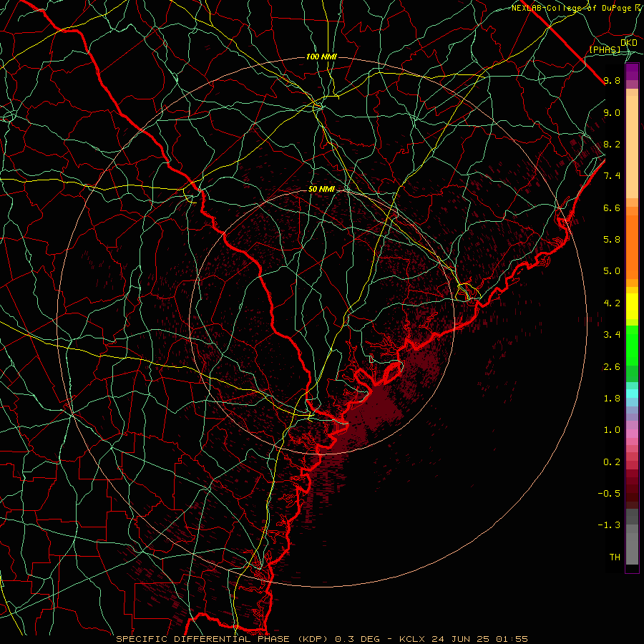Image resolution: width=644 pixels, height=644 pixels.
Task: Click the 7.4 scale label
Action: (x=612, y=176)
